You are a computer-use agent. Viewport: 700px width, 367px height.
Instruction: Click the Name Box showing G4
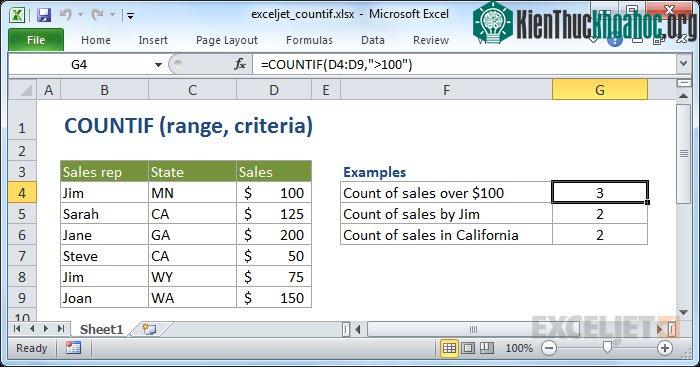click(79, 65)
